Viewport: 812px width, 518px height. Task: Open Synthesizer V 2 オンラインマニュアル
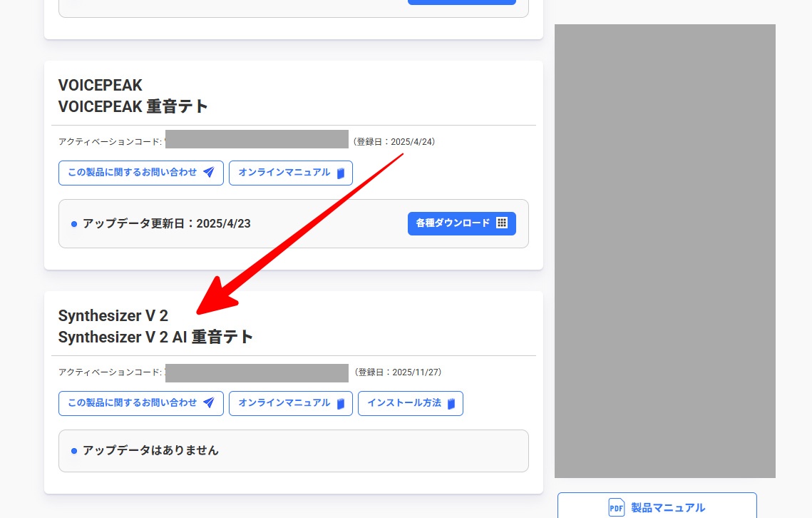[284, 403]
